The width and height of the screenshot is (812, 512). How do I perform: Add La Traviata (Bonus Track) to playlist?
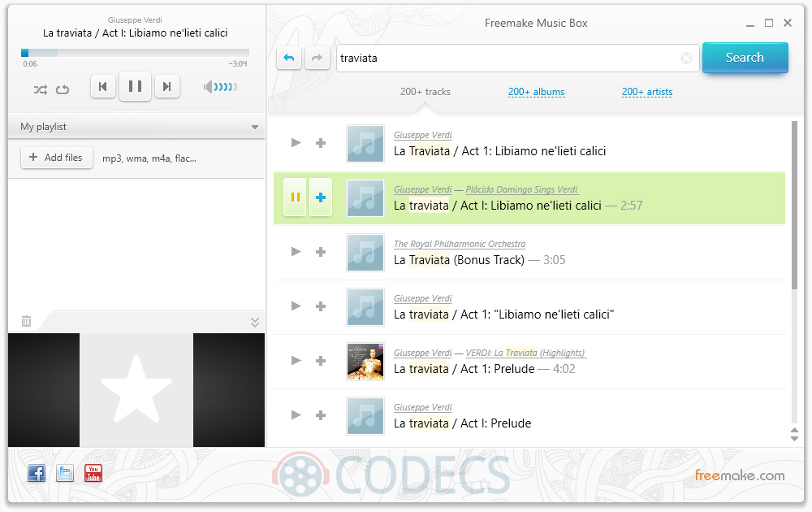tap(321, 252)
